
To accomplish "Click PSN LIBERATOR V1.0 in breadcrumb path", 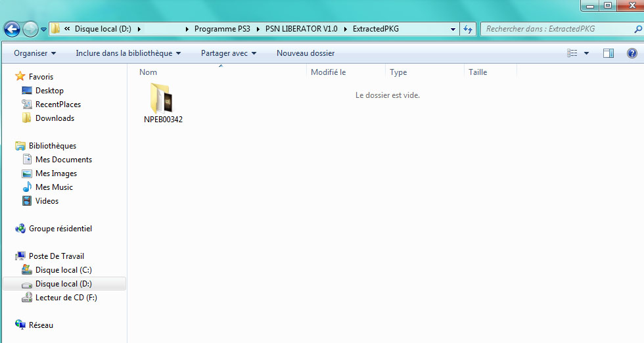I will (302, 30).
